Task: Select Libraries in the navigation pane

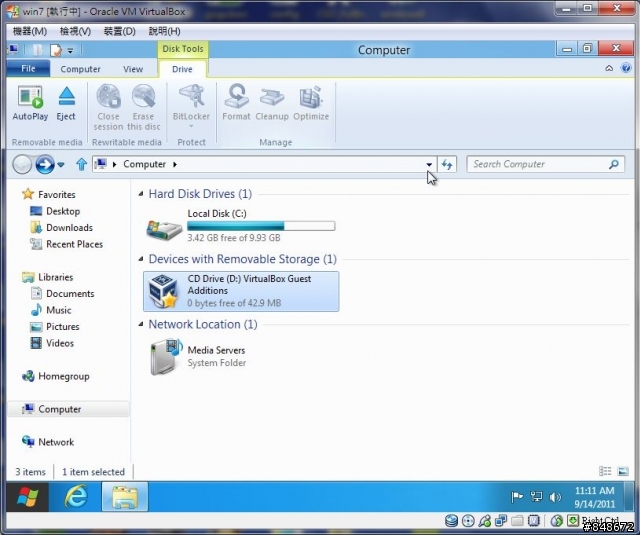Action: click(48, 277)
